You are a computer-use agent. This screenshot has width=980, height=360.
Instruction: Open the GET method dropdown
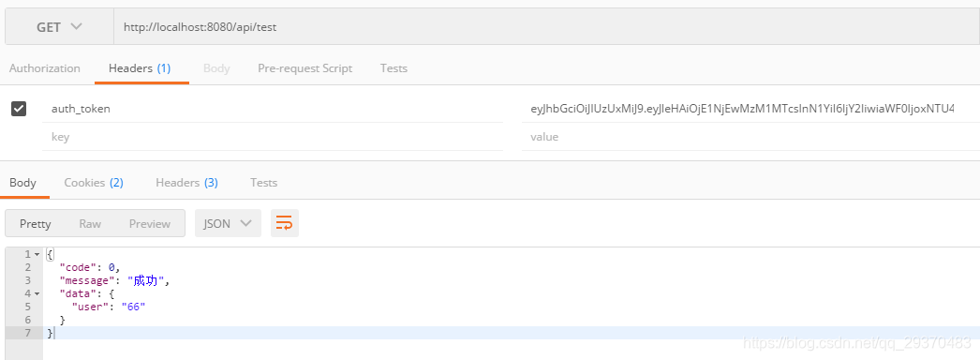pyautogui.click(x=59, y=27)
